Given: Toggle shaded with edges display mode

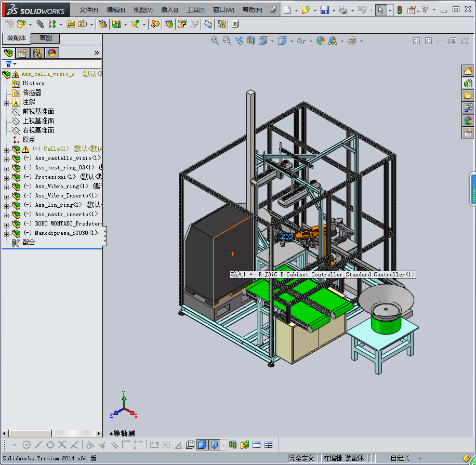Looking at the screenshot, I should click(x=202, y=445).
